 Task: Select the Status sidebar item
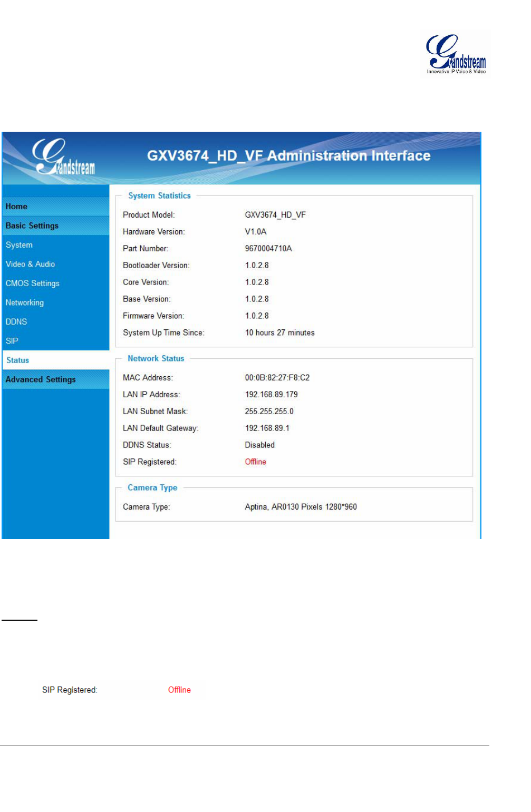coord(55,360)
